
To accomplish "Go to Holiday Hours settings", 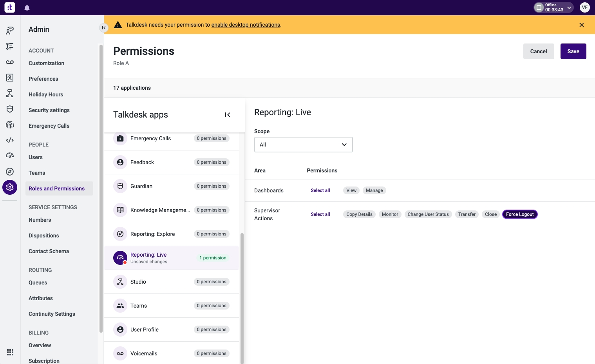I will pos(46,94).
